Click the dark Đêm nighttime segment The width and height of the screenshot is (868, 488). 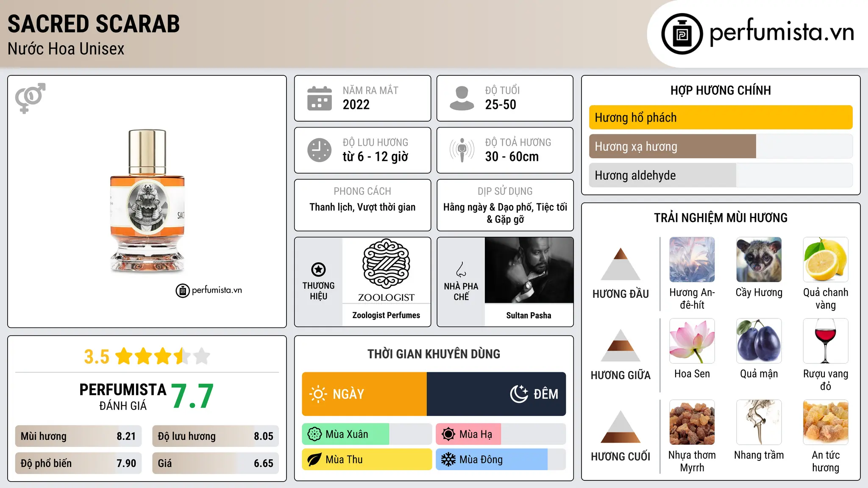click(x=496, y=394)
